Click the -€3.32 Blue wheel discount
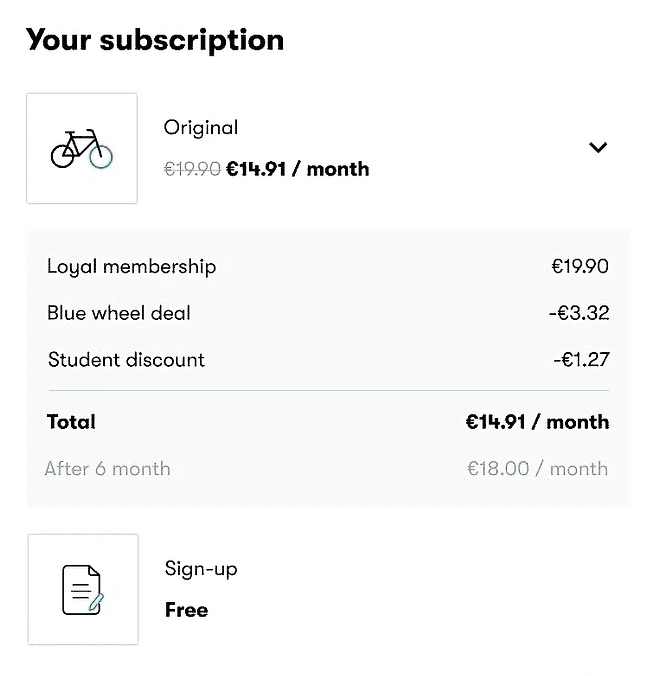 tap(579, 313)
